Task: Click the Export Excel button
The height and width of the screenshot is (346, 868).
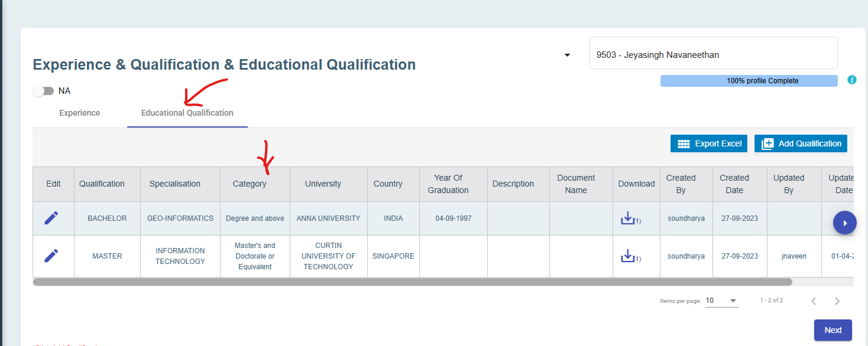Action: pos(708,143)
